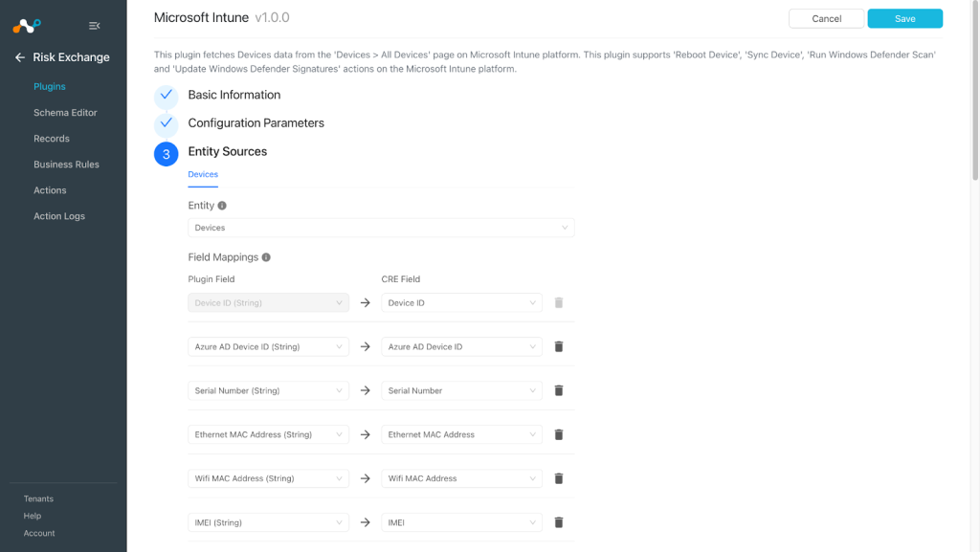Open Records in sidebar

(x=52, y=139)
